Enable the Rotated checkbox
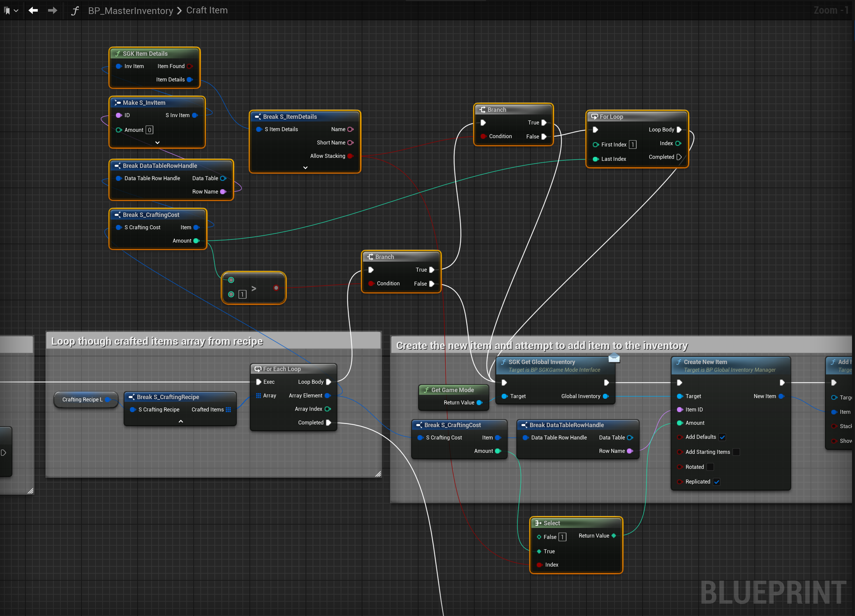This screenshot has width=855, height=616. tap(710, 467)
